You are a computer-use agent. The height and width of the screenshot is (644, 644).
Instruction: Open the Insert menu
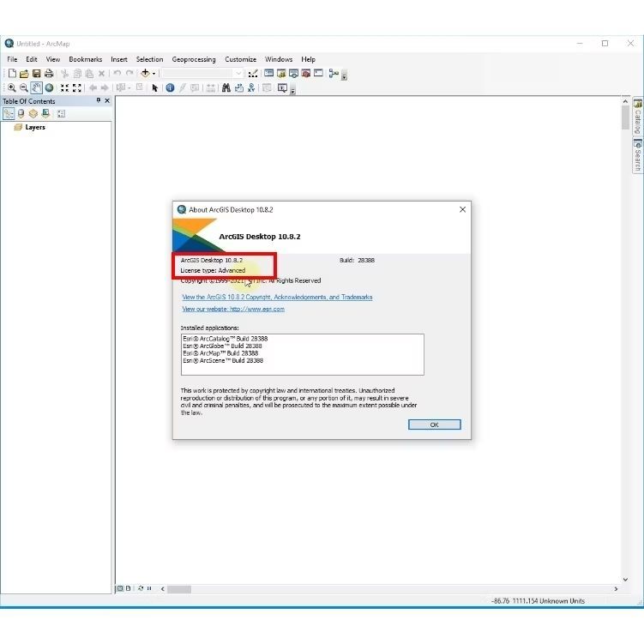click(x=119, y=59)
